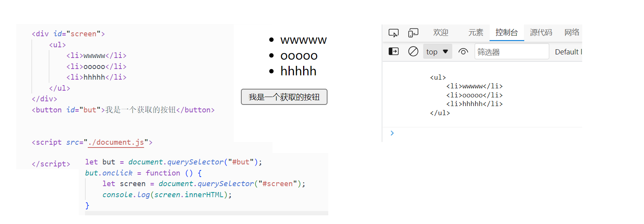Click the let but querySelector code line
The image size is (644, 224).
click(x=174, y=162)
